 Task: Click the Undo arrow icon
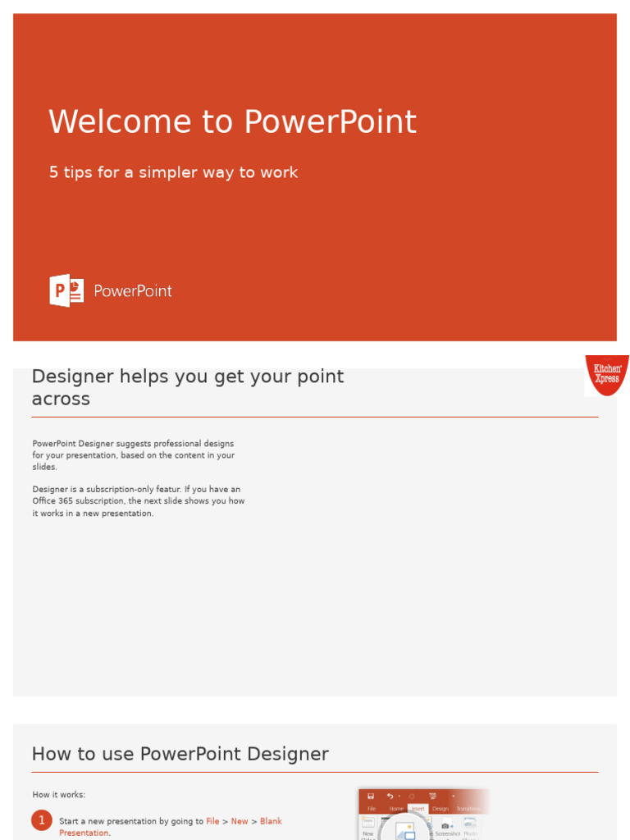tap(390, 796)
